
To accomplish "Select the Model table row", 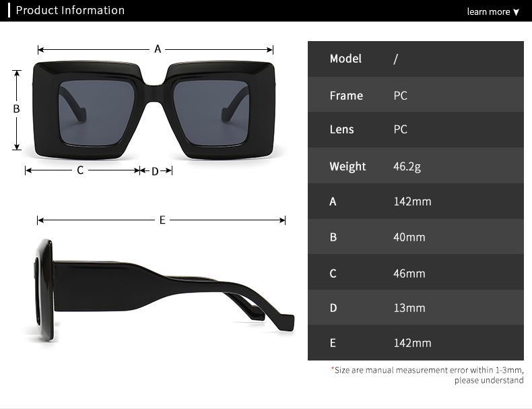I will click(x=415, y=59).
